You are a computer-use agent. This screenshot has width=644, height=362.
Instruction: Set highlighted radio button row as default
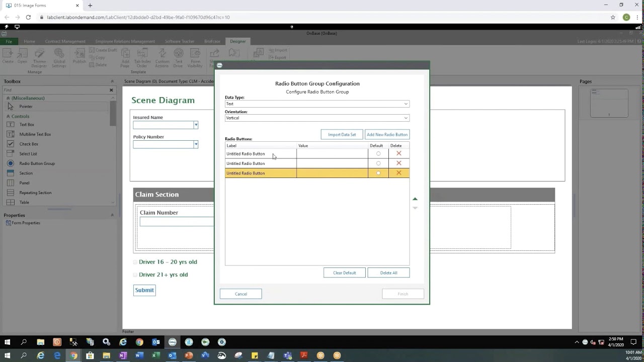pos(378,173)
